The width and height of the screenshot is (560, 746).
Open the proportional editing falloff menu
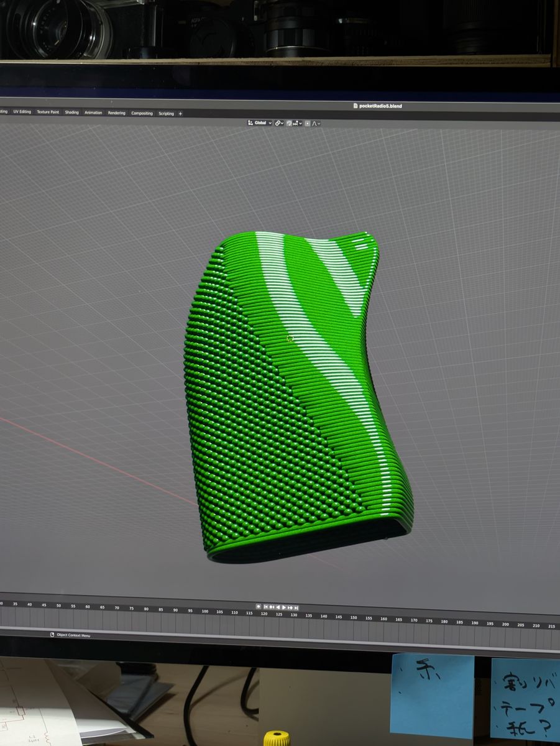(x=316, y=123)
